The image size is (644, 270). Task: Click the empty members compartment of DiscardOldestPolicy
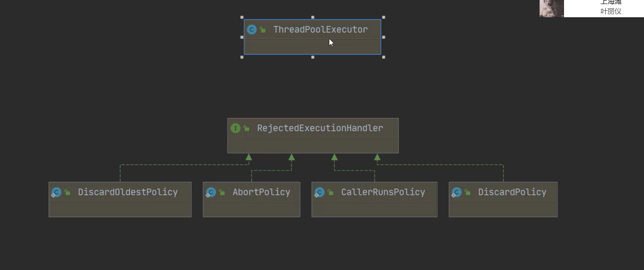coord(120,209)
